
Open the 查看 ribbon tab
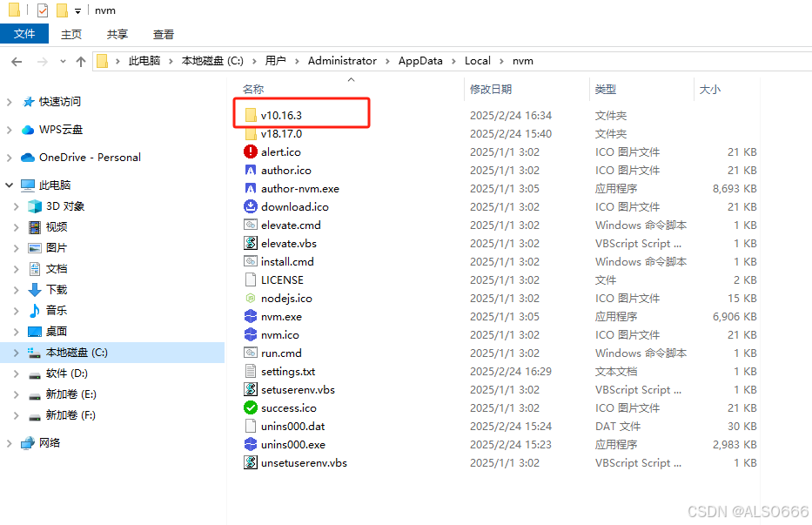[164, 34]
